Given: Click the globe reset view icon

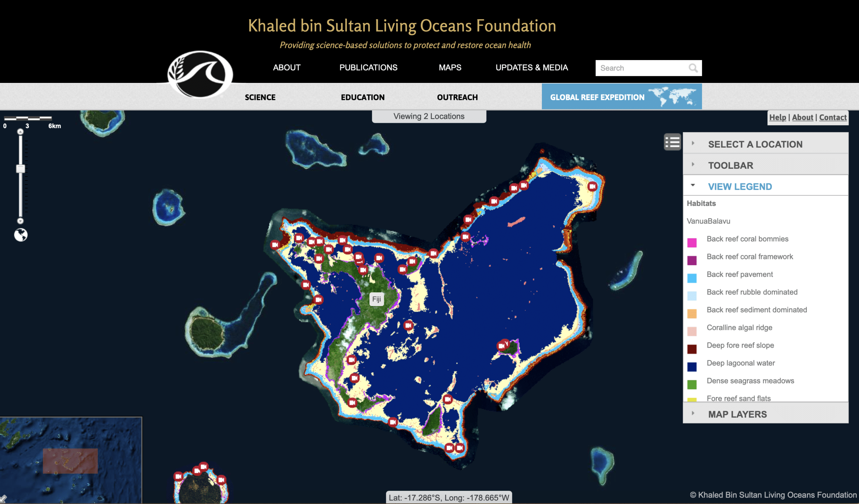Looking at the screenshot, I should point(20,235).
